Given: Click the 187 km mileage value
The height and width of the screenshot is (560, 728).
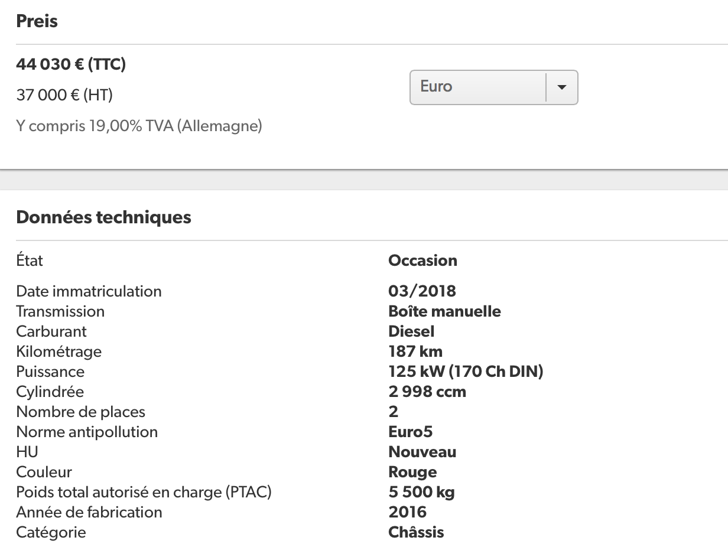Looking at the screenshot, I should tap(415, 351).
